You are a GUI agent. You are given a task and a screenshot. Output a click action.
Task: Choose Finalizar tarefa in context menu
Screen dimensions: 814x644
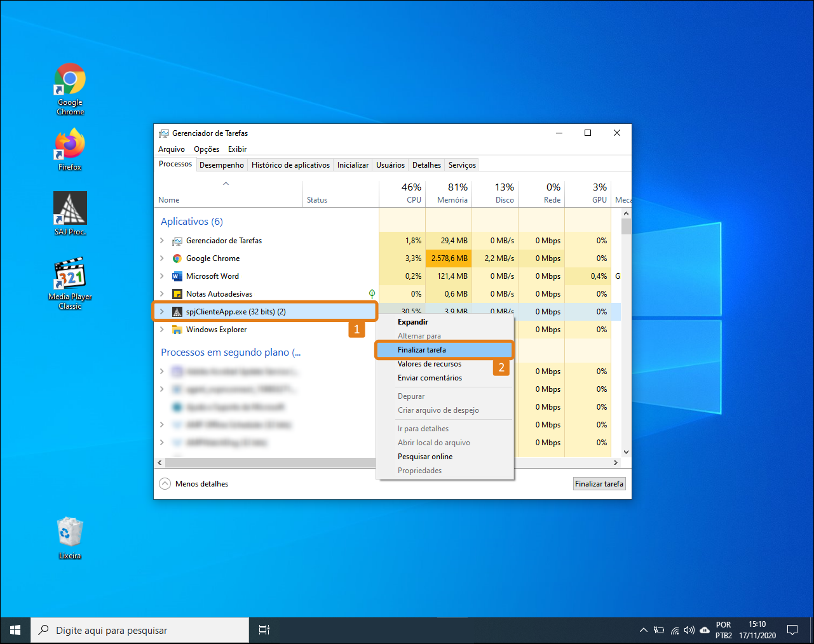(445, 350)
